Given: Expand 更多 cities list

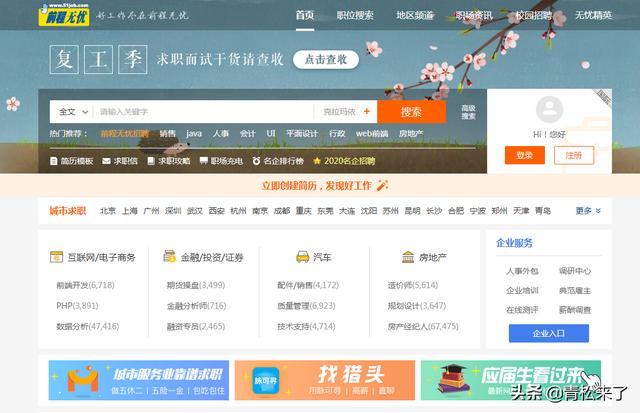Looking at the screenshot, I should point(589,211).
